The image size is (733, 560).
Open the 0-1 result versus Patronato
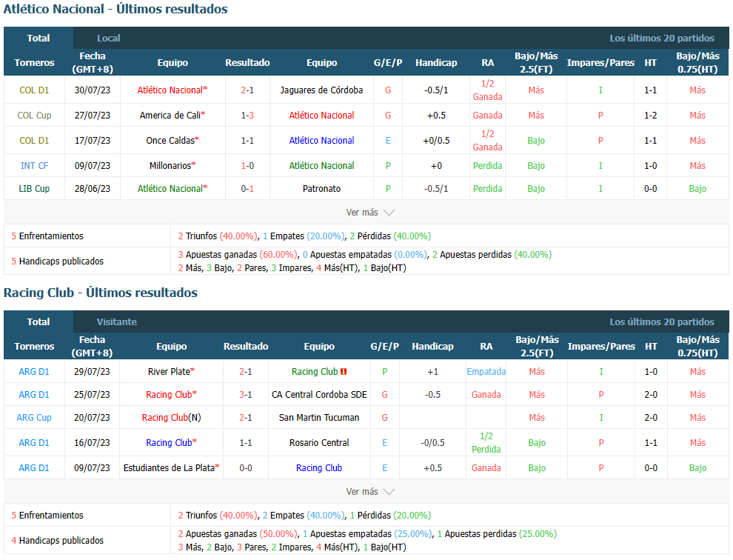pyautogui.click(x=247, y=189)
